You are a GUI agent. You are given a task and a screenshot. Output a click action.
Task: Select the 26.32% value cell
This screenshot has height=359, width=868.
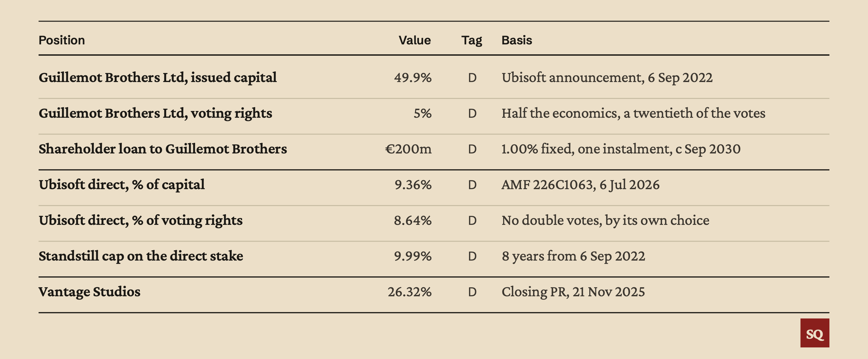click(x=409, y=292)
